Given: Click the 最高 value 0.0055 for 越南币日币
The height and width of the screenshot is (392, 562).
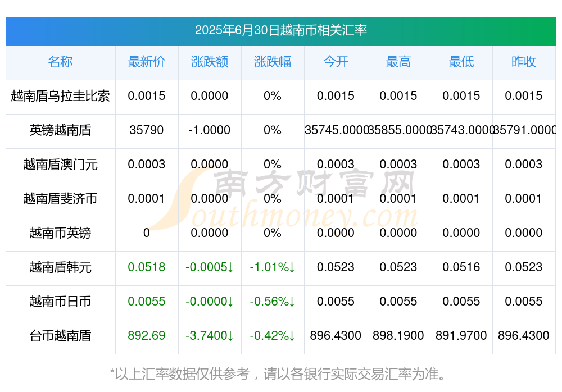Looking at the screenshot, I should click(x=398, y=302).
